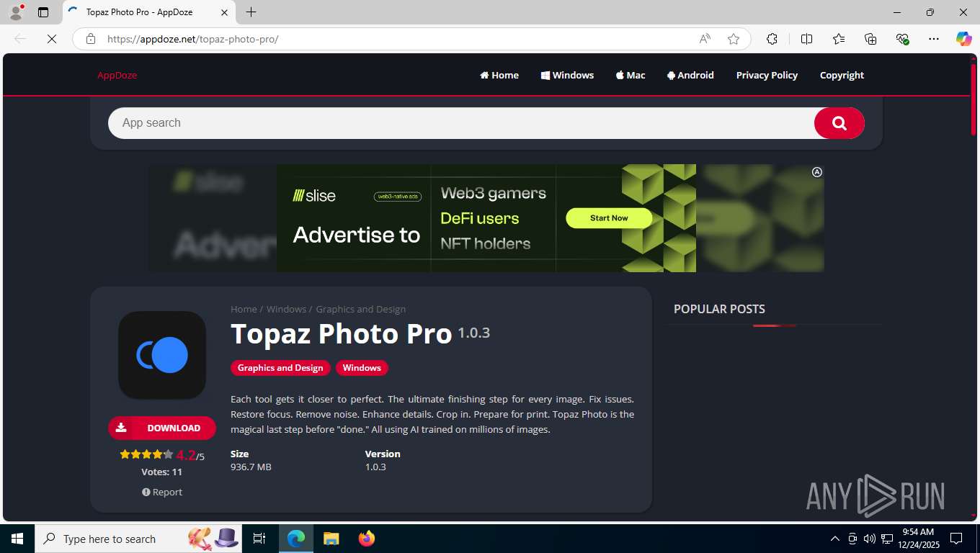Open the Edge profile avatar icon

point(16,12)
